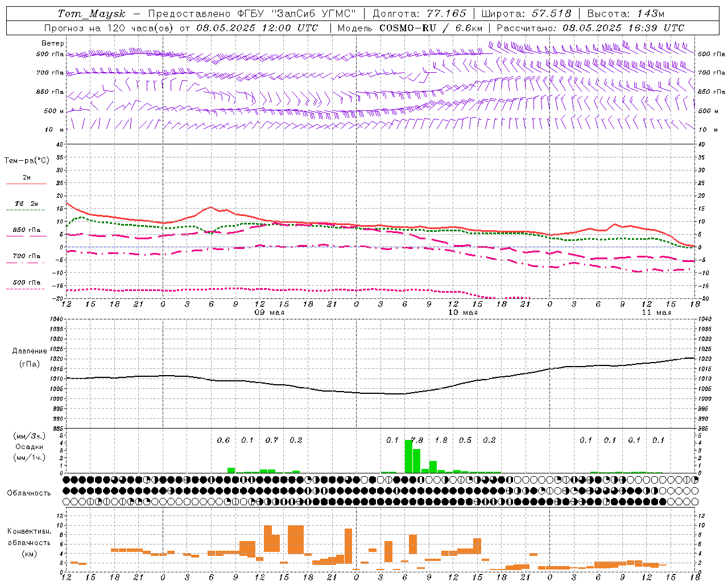The width and height of the screenshot is (728, 582).
Task: Click the precipitation value 1.8
Action: click(441, 440)
